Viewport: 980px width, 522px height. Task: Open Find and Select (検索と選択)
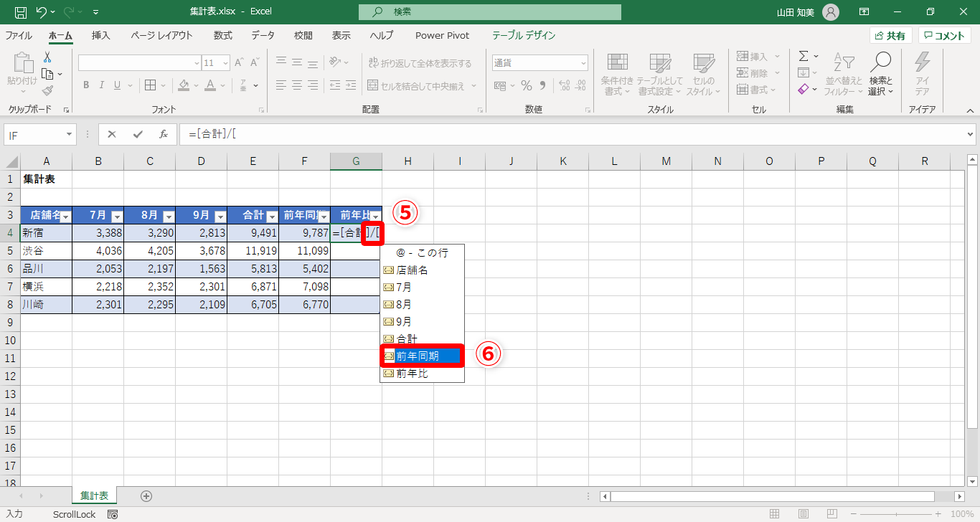click(x=880, y=75)
